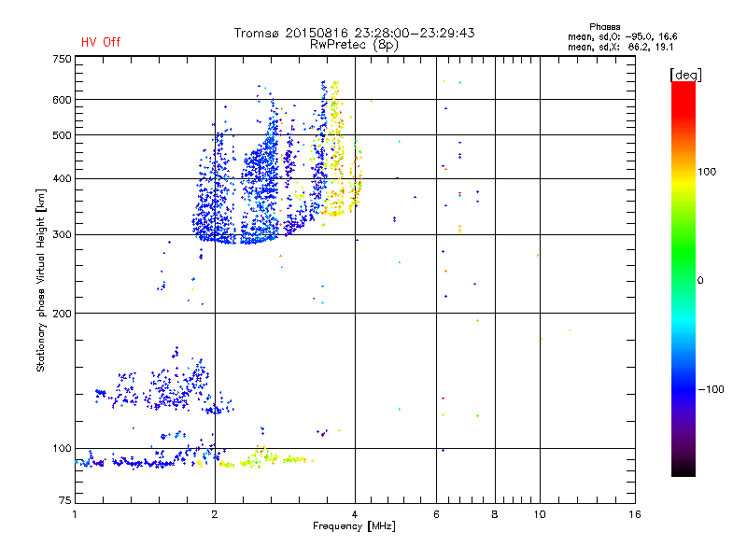Viewport: 747px width, 560px height.
Task: Click the y-axis label '200'
Action: coord(62,314)
